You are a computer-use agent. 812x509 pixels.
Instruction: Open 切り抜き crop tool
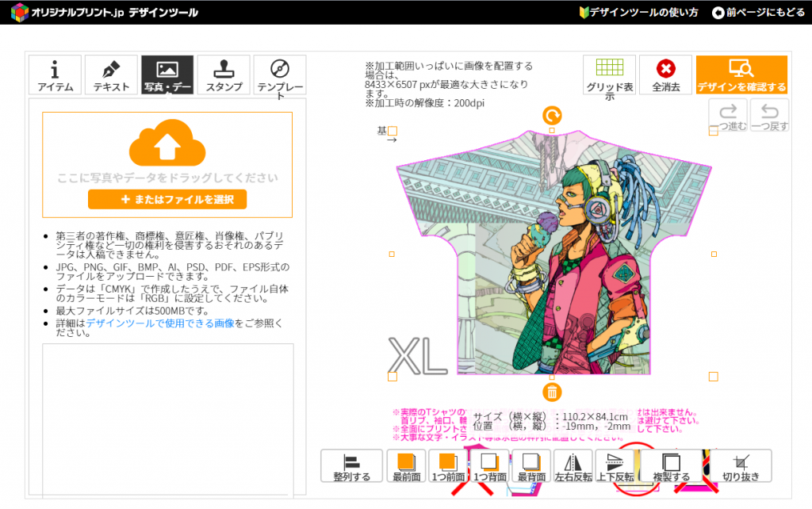[x=741, y=466]
